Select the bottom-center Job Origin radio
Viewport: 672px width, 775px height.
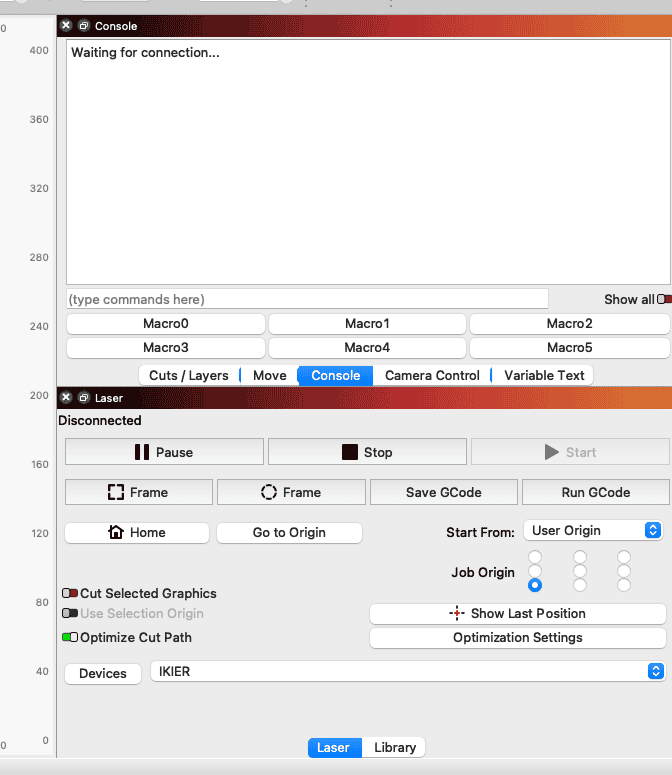click(580, 585)
